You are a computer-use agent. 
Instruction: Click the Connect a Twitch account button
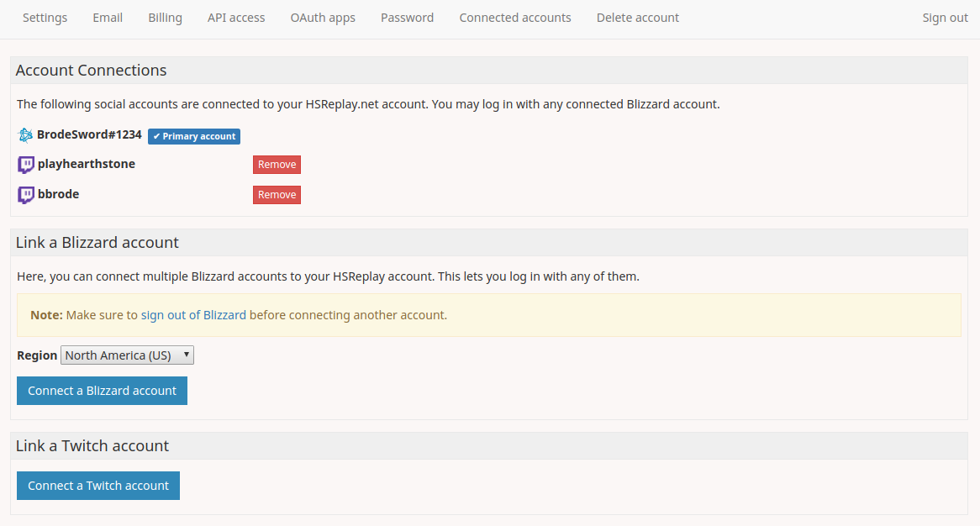tap(98, 486)
